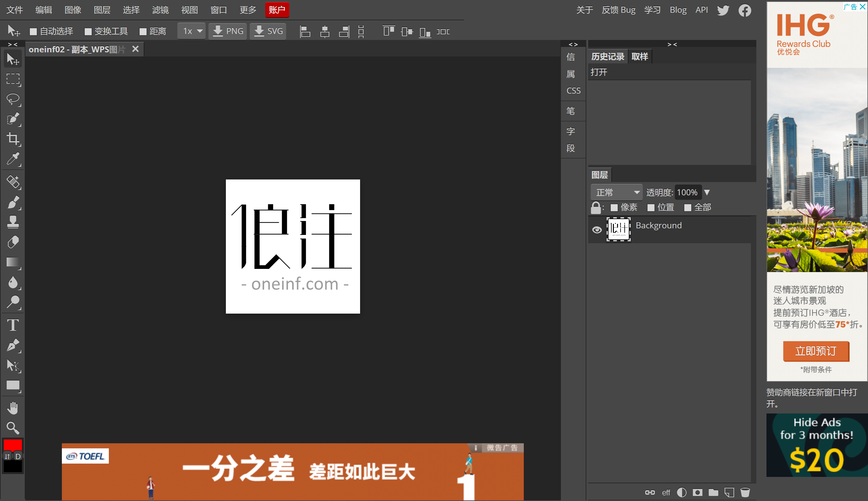Open the 正常 blend mode dropdown

tap(616, 192)
